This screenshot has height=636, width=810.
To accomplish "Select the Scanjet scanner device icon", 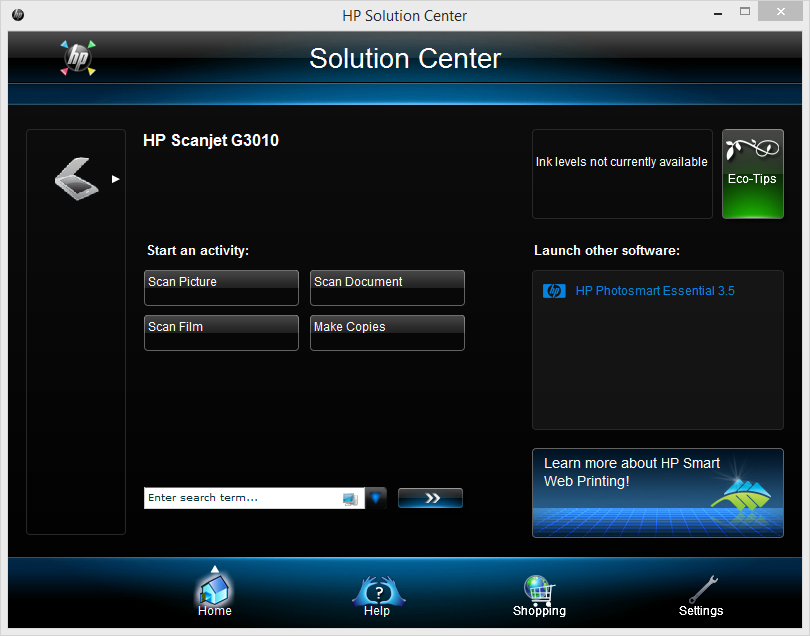I will pos(76,179).
